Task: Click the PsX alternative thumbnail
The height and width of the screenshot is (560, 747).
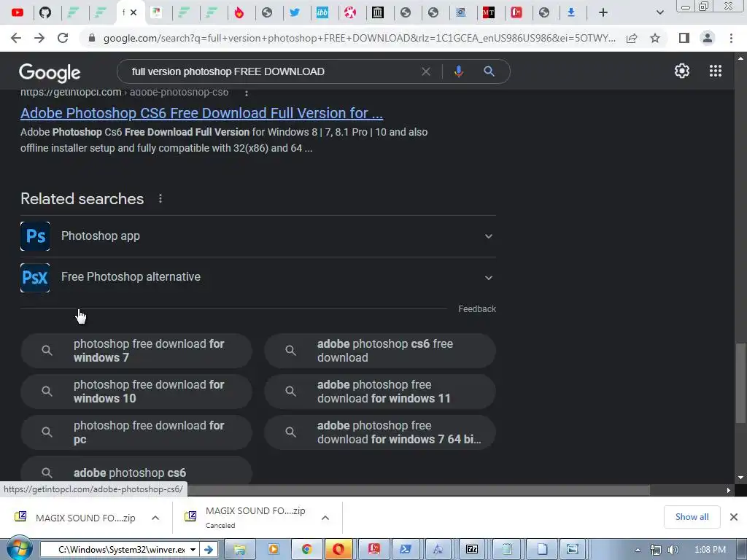Action: [x=35, y=278]
